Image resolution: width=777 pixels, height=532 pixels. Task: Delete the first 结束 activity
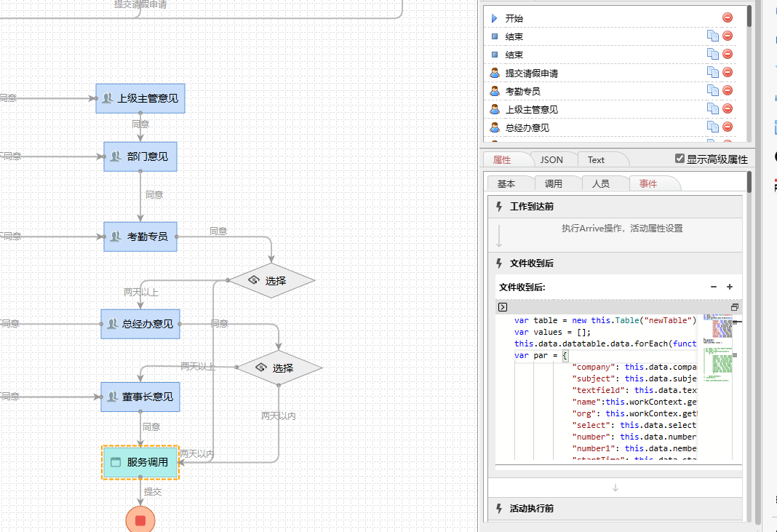point(728,36)
